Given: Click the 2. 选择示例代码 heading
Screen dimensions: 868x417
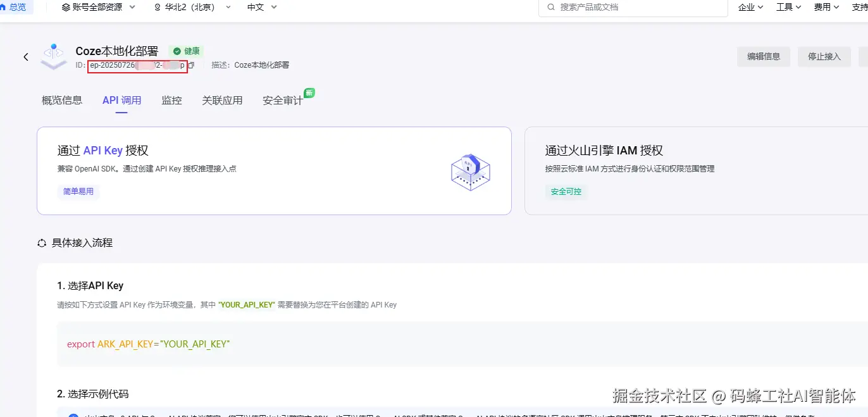Looking at the screenshot, I should coord(93,394).
